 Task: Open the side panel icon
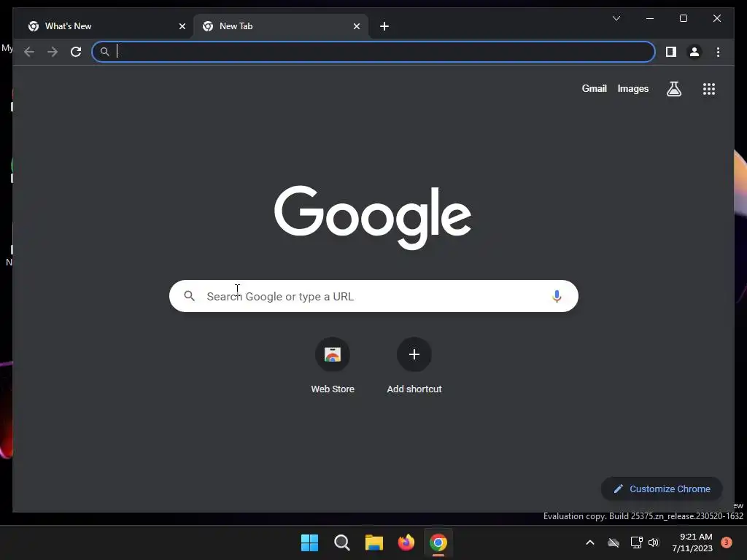click(x=671, y=52)
